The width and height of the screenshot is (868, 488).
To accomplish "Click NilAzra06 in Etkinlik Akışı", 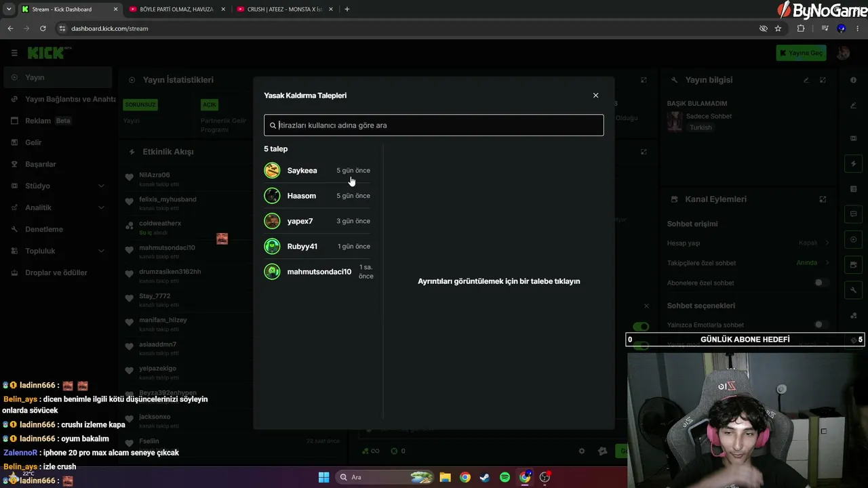I will tap(154, 175).
